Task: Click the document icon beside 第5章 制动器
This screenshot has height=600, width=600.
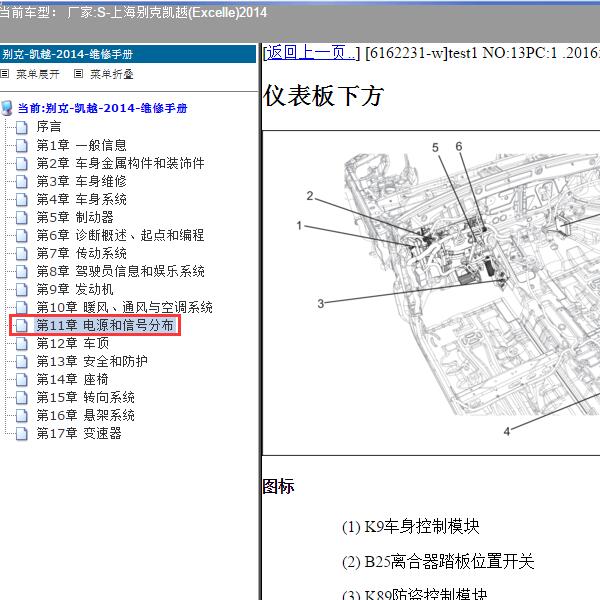Action: click(22, 217)
